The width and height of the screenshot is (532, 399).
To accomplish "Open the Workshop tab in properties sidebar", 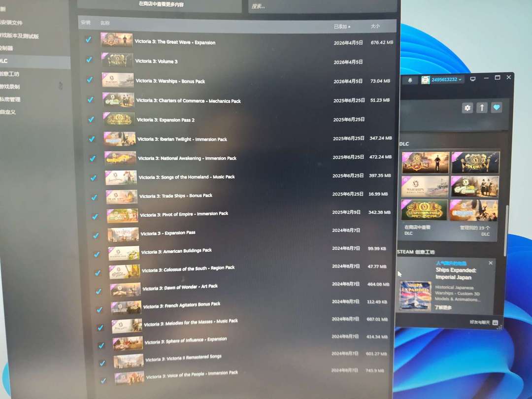I will click(x=9, y=73).
